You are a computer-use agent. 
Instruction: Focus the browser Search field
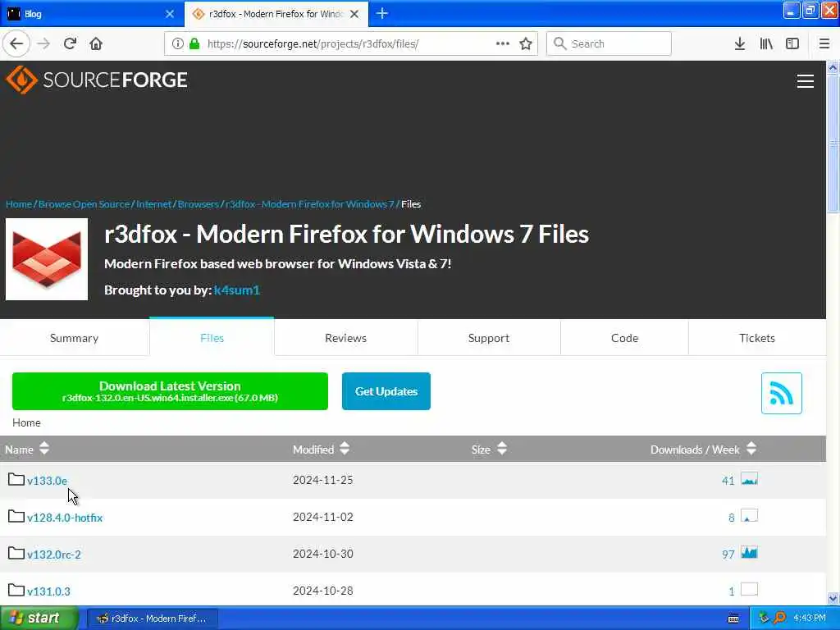pos(609,43)
